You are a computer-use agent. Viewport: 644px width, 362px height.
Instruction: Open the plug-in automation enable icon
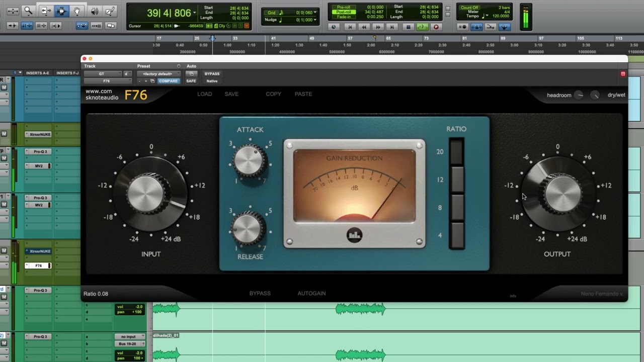pyautogui.click(x=191, y=74)
